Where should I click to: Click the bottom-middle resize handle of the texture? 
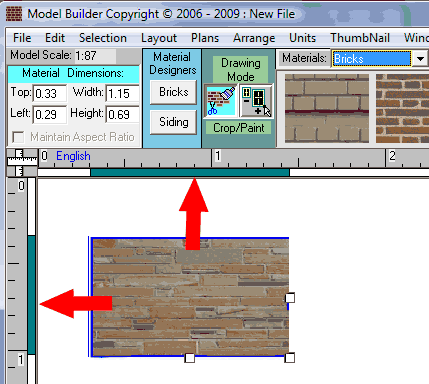(190, 358)
